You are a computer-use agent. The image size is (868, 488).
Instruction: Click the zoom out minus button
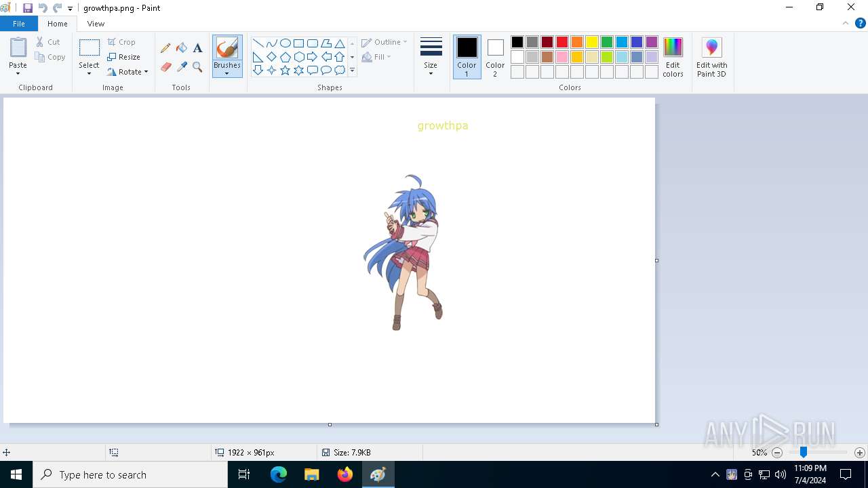click(778, 453)
